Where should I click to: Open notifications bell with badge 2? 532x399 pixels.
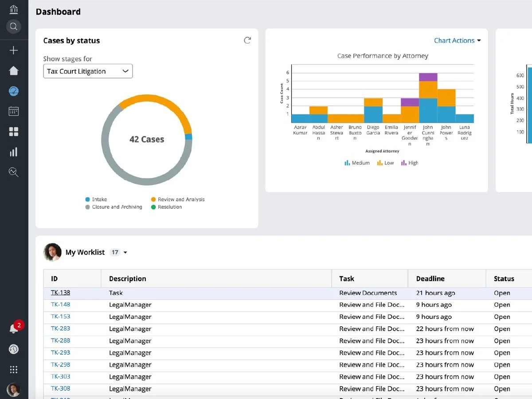(x=14, y=329)
